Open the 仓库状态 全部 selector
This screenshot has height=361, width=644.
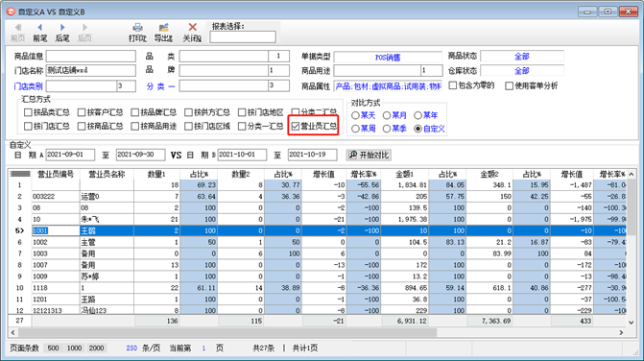pyautogui.click(x=522, y=71)
